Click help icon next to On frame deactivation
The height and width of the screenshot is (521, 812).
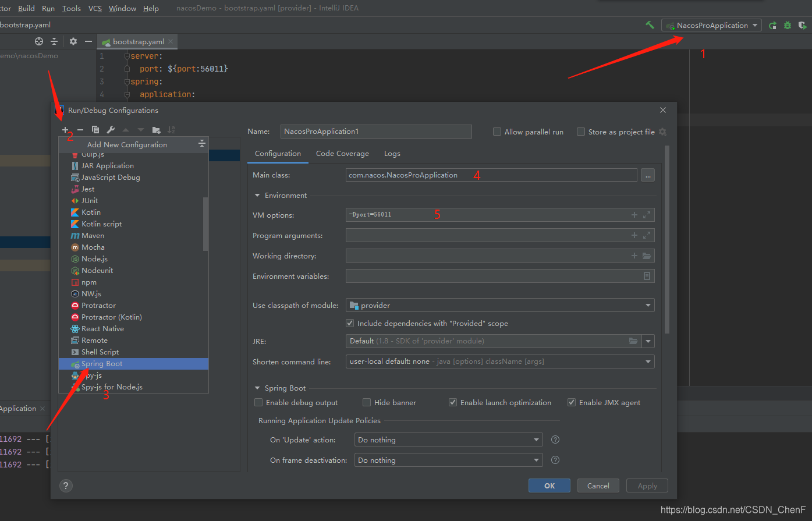(555, 460)
